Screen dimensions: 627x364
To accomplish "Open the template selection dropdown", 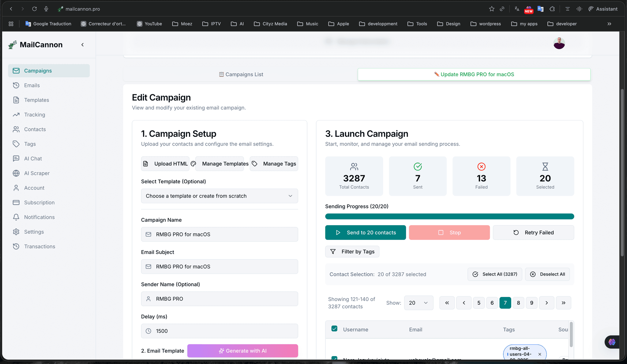I will tap(219, 196).
